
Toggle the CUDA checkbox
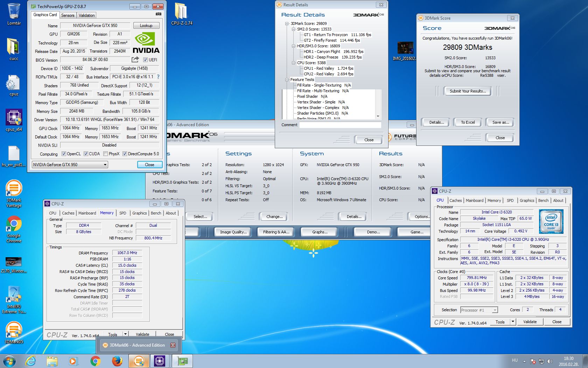(86, 154)
